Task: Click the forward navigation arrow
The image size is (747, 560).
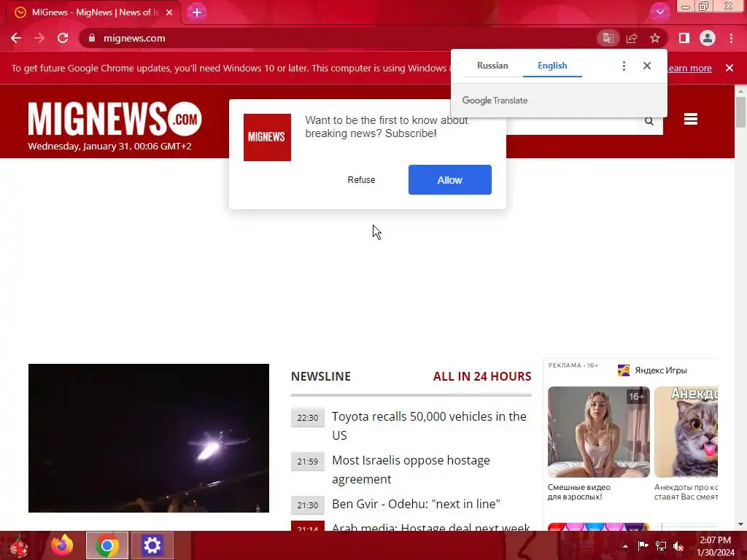Action: click(39, 38)
